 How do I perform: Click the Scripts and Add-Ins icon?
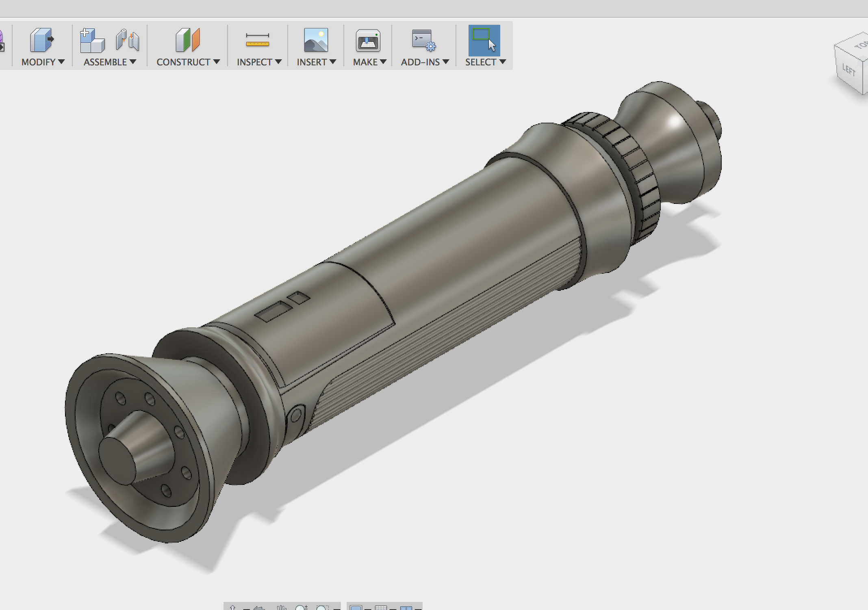click(x=424, y=40)
